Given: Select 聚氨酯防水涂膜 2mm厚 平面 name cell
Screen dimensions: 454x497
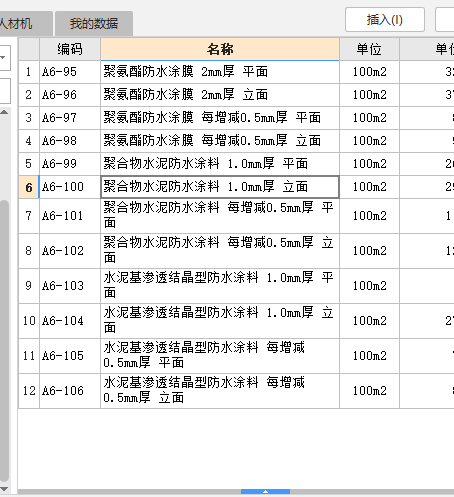Looking at the screenshot, I should point(220,72).
